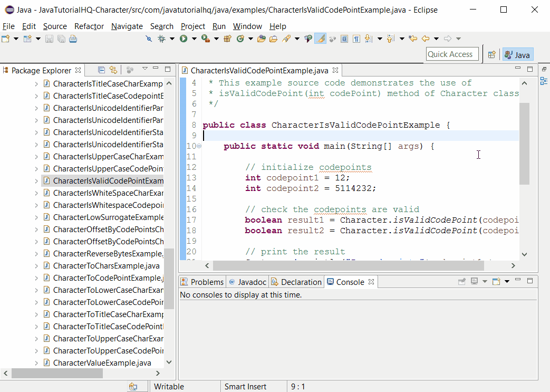Click the New wizard toolbar icon
550x392 pixels.
pos(6,39)
